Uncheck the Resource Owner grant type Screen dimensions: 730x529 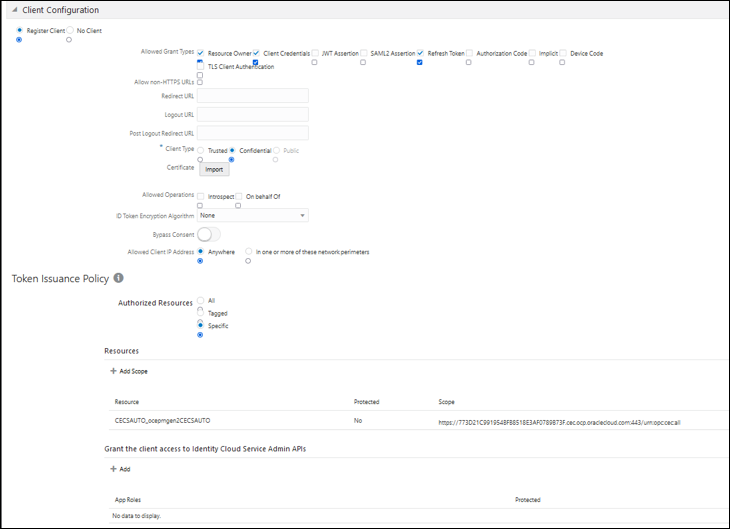[x=201, y=53]
